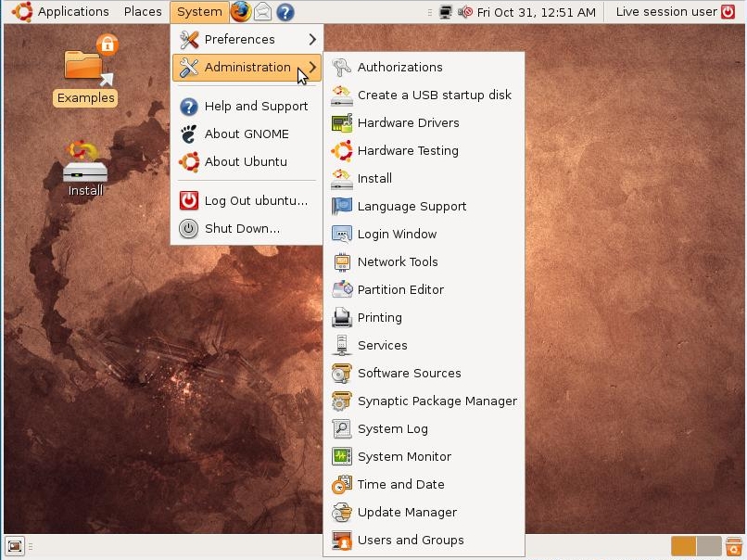Click the Live session user label
The height and width of the screenshot is (560, 747).
[x=666, y=12]
